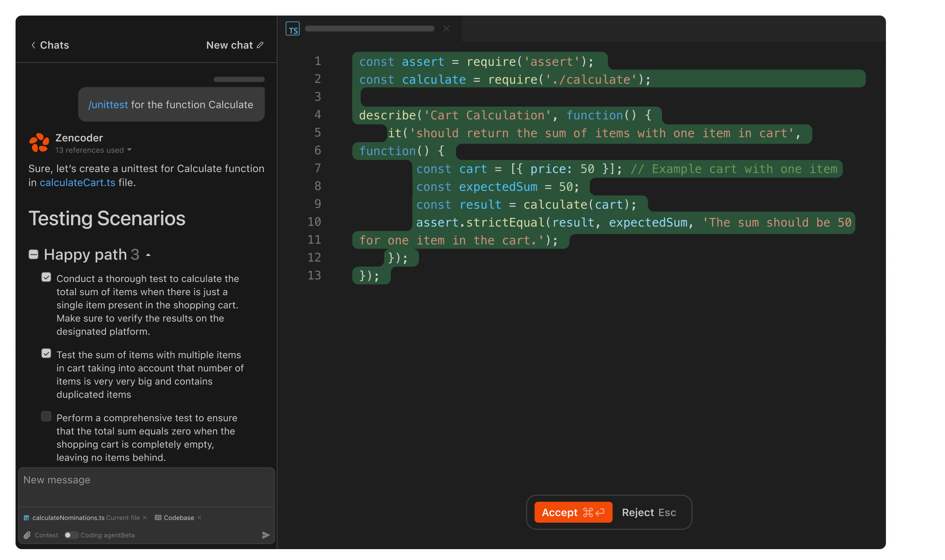Click line number 13 in gutter
The width and height of the screenshot is (945, 560).
[x=314, y=276]
